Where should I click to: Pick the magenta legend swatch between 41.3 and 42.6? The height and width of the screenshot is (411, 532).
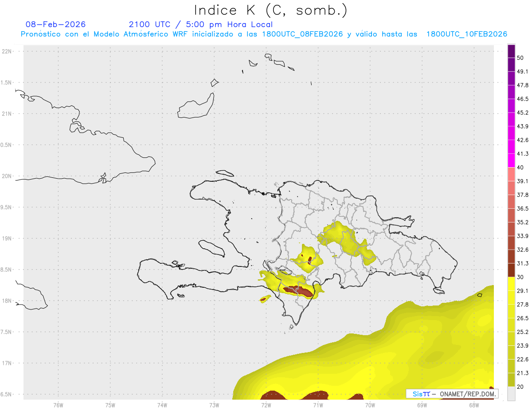click(x=511, y=147)
